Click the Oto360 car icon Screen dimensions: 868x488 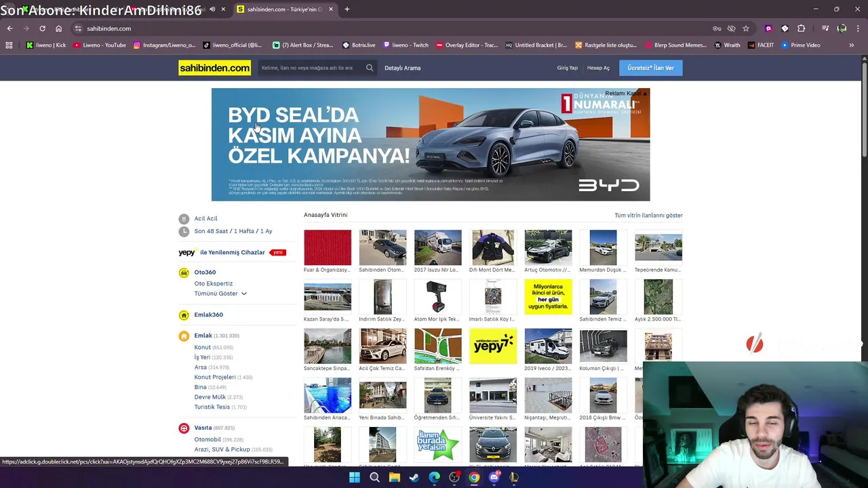point(184,272)
